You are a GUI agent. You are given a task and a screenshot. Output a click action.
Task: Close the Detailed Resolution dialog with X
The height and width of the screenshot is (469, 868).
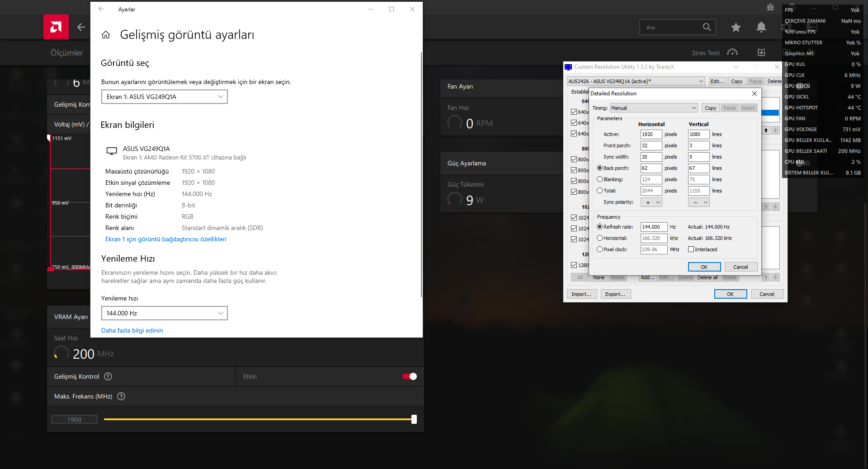(754, 94)
